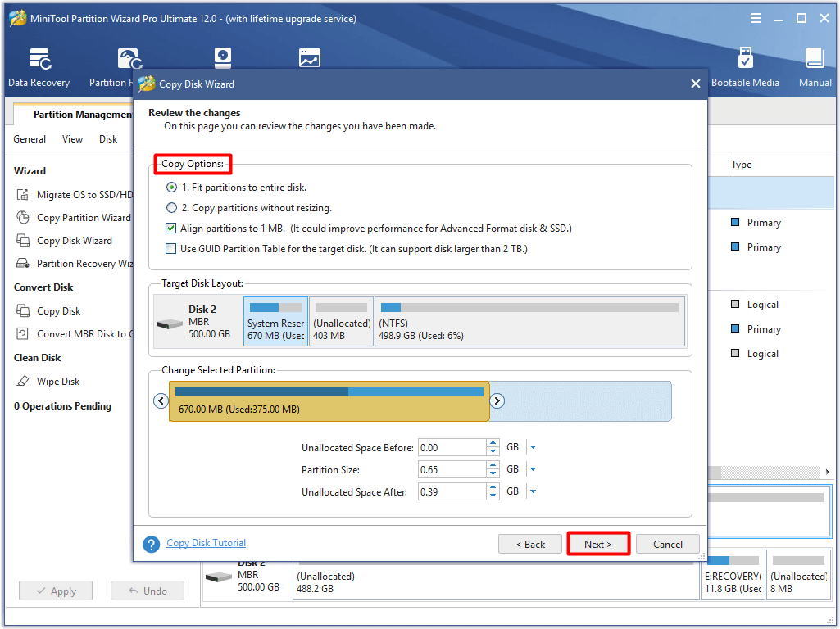
Task: Click the 0 Operations Pending label
Action: [62, 406]
